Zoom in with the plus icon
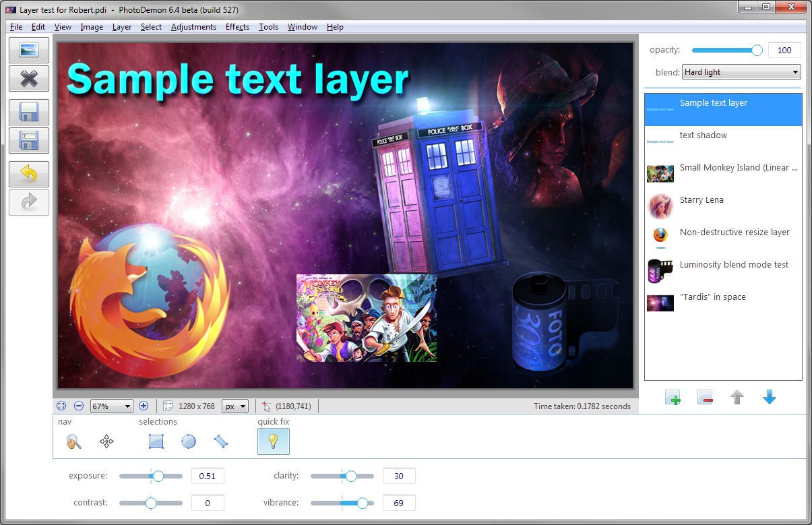The image size is (812, 525). coord(143,406)
